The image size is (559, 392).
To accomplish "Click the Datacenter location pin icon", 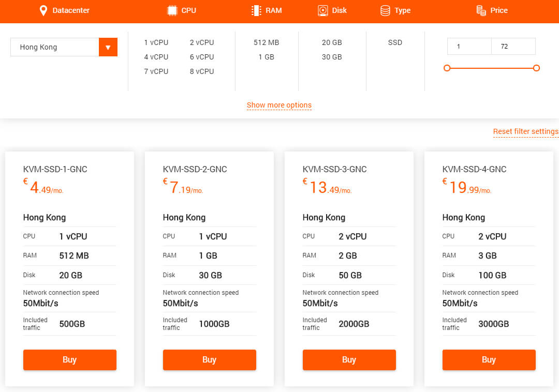I will pos(43,10).
